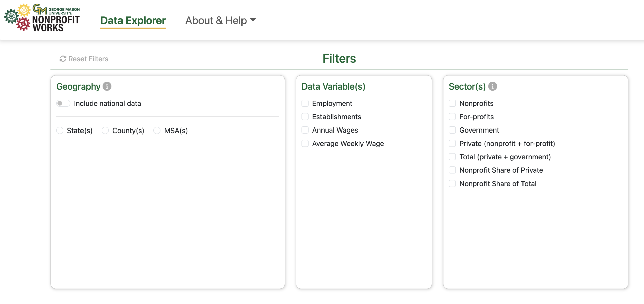Enable the Establishments data variable
Viewport: 644px width, 304px height.
pos(305,117)
